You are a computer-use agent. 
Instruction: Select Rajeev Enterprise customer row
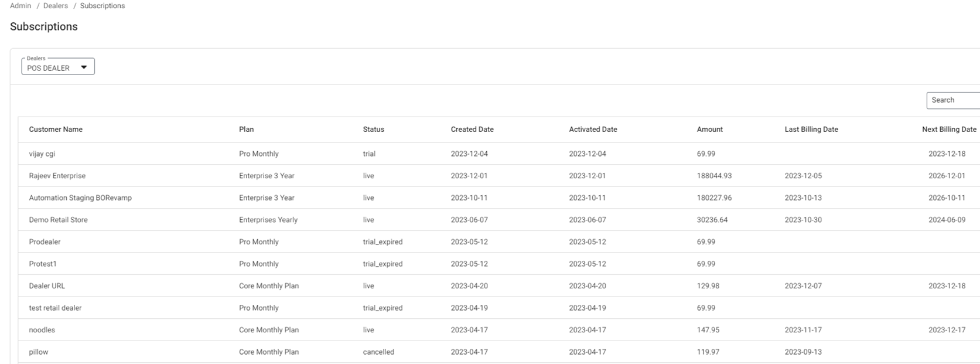(57, 176)
